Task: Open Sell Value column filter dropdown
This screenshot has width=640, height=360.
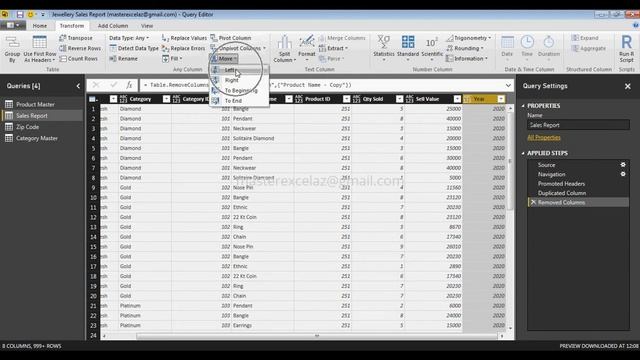Action: (457, 99)
